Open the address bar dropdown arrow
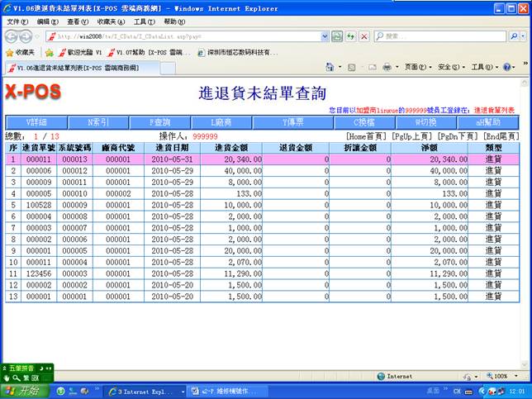Viewport: 532px width, 399px height. click(324, 36)
